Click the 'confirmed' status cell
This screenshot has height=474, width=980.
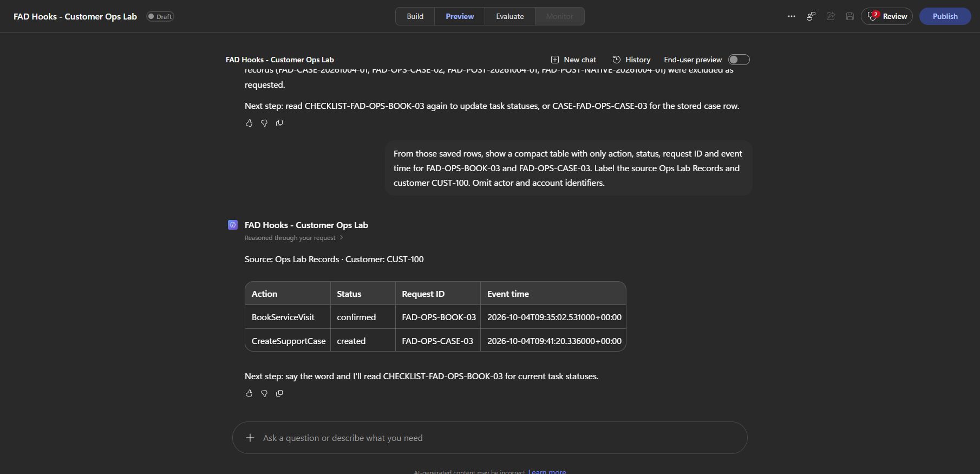[x=363, y=317]
